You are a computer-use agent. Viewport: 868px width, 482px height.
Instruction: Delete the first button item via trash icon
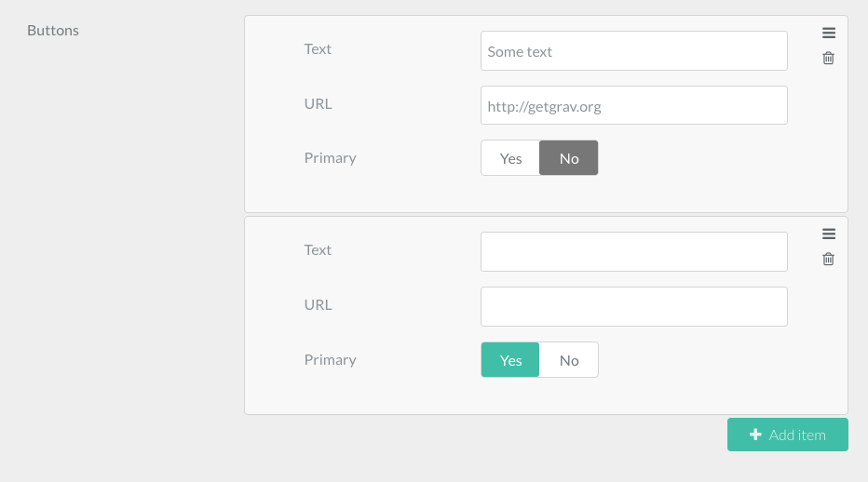(828, 58)
